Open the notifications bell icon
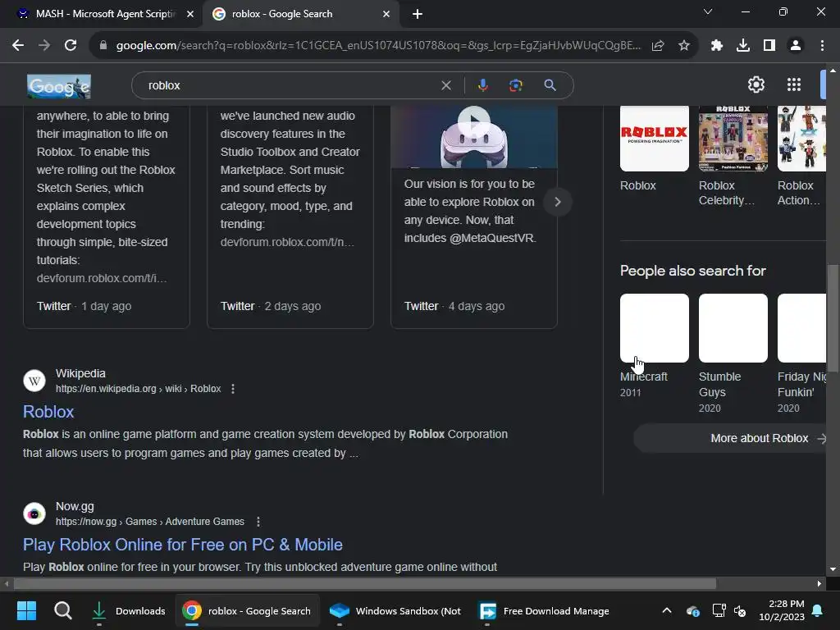The width and height of the screenshot is (840, 630). [x=818, y=610]
